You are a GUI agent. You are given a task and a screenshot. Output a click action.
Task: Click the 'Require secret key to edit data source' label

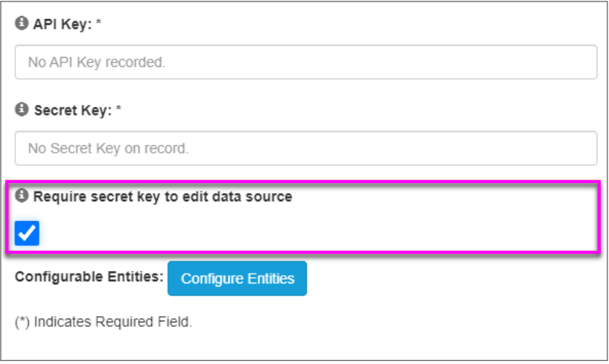pyautogui.click(x=162, y=196)
